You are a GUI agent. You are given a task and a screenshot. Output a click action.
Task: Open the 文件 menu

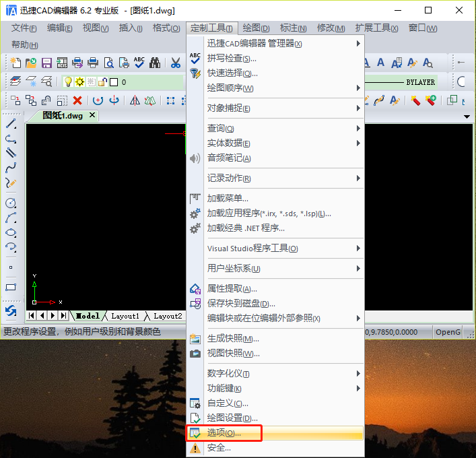click(x=24, y=28)
